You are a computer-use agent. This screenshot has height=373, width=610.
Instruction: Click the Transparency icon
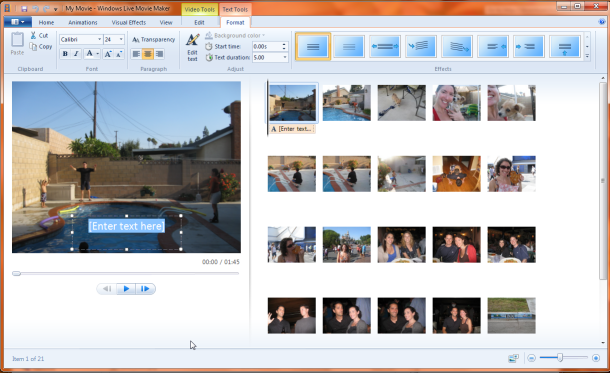[x=135, y=40]
